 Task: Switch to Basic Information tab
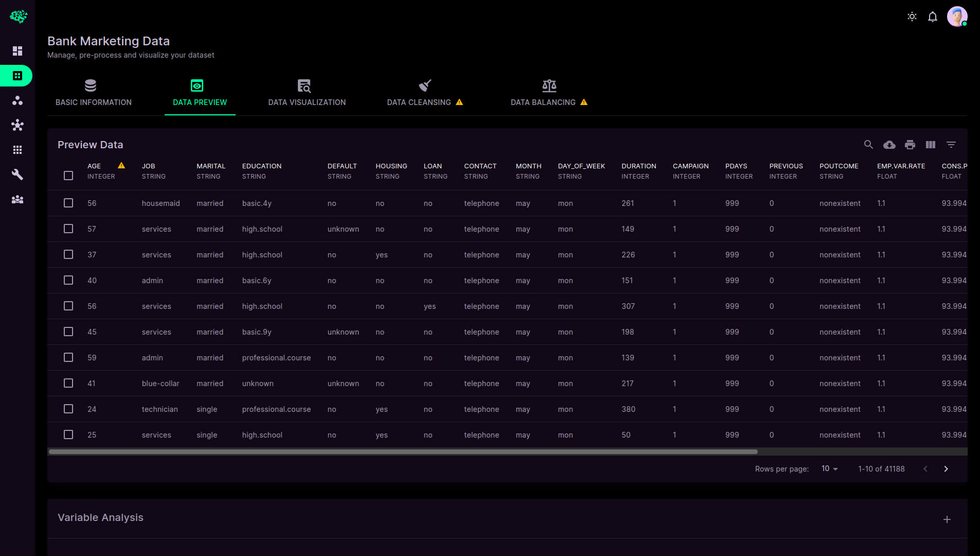point(94,93)
